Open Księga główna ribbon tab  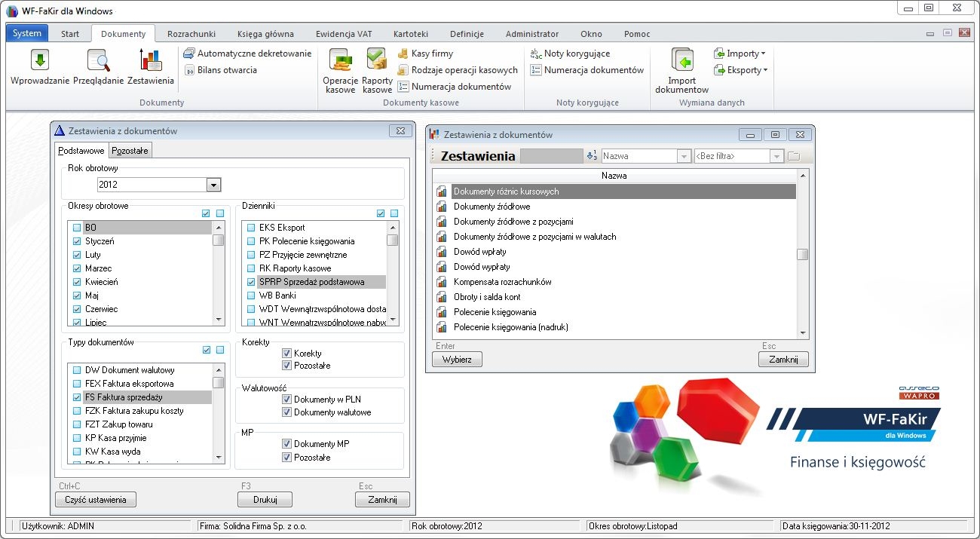coord(265,34)
